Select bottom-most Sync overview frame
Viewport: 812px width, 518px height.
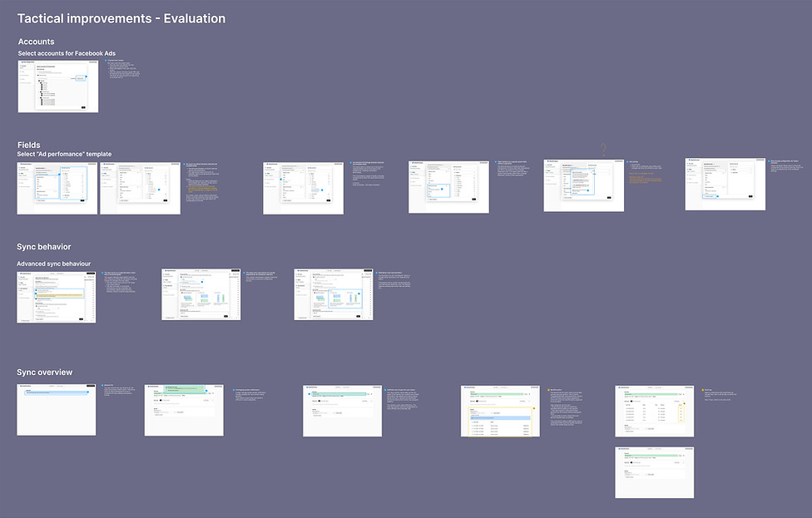click(x=655, y=472)
